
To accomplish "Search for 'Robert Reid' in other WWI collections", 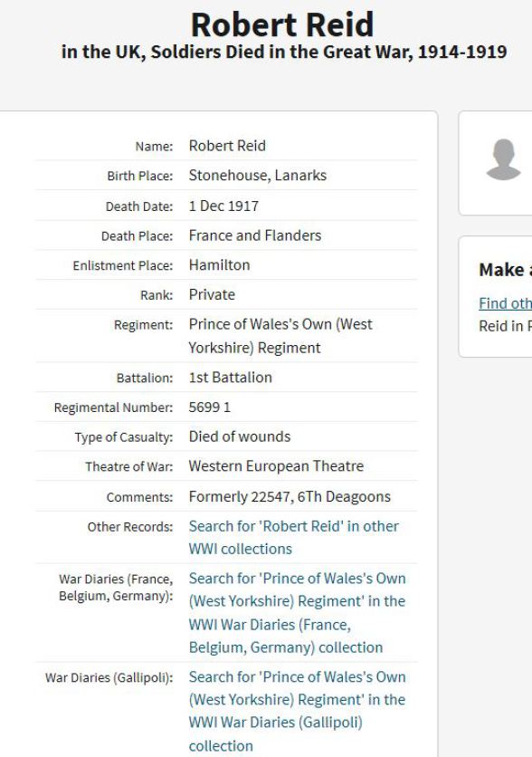I will pos(294,537).
